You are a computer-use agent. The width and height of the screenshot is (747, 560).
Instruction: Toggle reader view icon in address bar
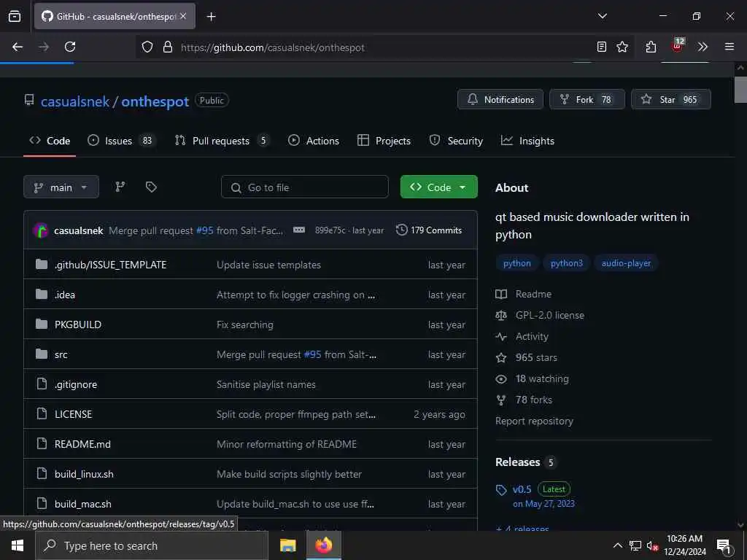(x=602, y=47)
